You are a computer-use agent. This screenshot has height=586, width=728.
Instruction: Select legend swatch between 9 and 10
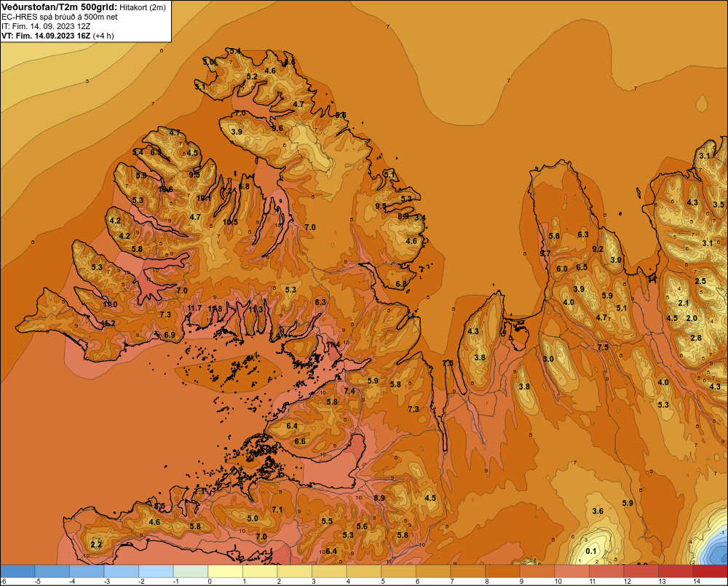537,571
